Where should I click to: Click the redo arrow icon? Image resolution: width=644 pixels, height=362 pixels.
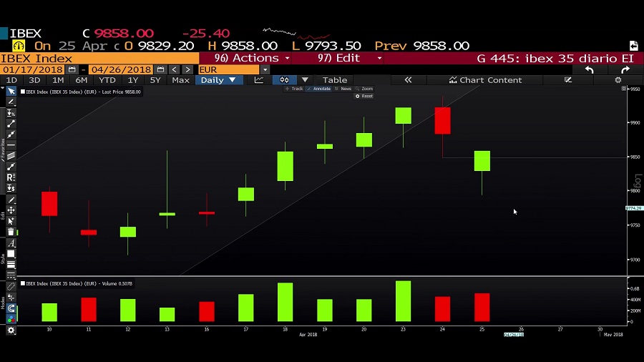tap(625, 70)
